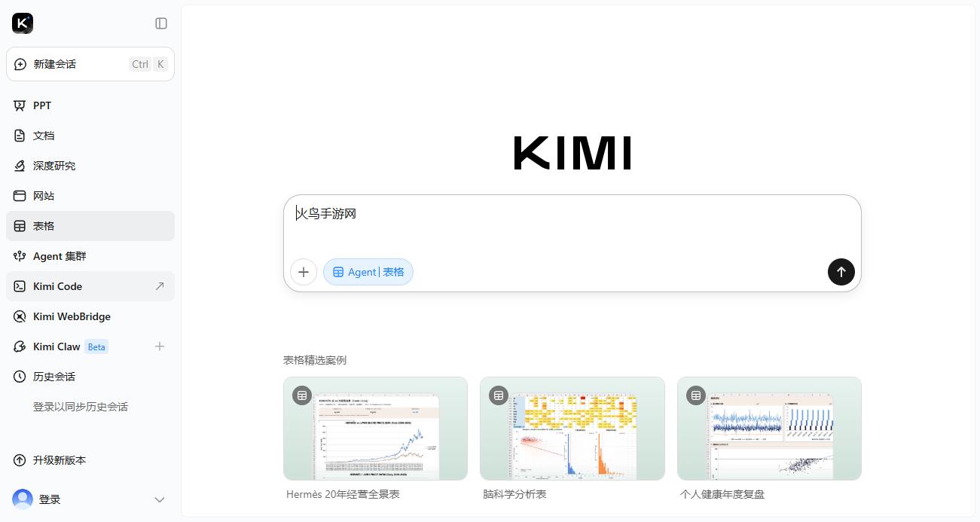Click the circular icon next to Kimi WebBridge
The height and width of the screenshot is (522, 980).
click(x=20, y=316)
